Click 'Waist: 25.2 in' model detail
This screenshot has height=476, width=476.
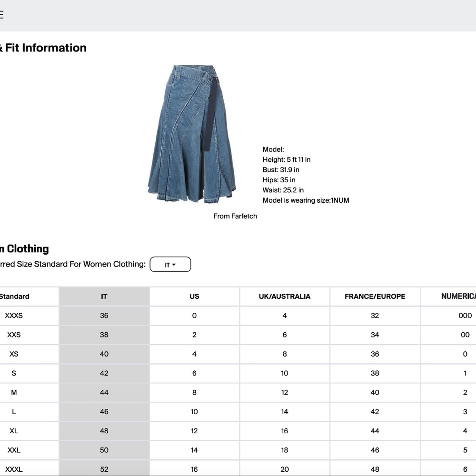click(283, 190)
